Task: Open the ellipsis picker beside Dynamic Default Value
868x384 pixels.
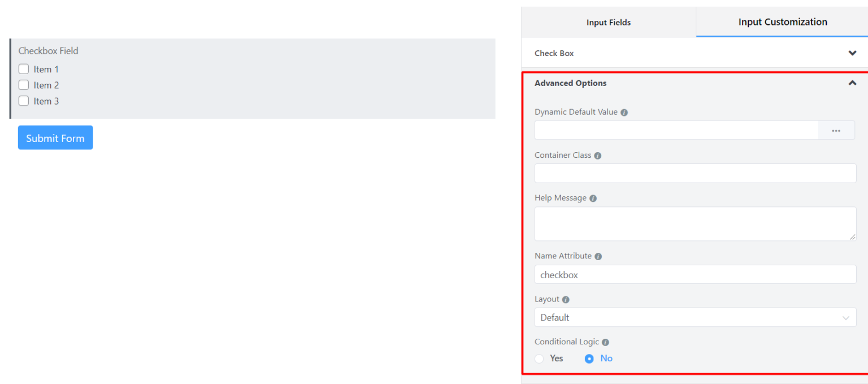Action: point(836,130)
